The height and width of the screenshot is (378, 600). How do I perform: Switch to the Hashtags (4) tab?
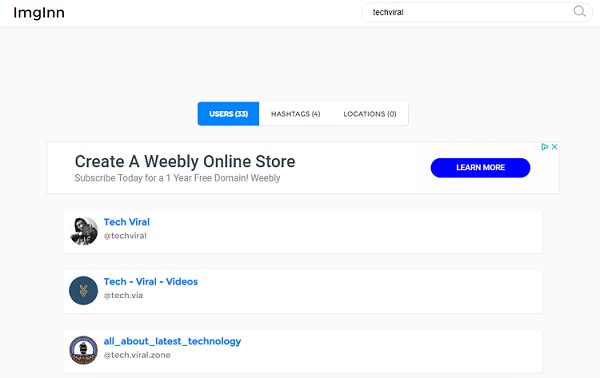point(295,114)
